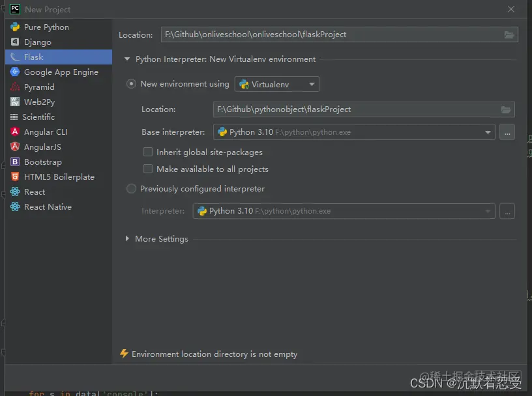Pick Web2Py in the list
This screenshot has width=532, height=396.
tap(59, 102)
